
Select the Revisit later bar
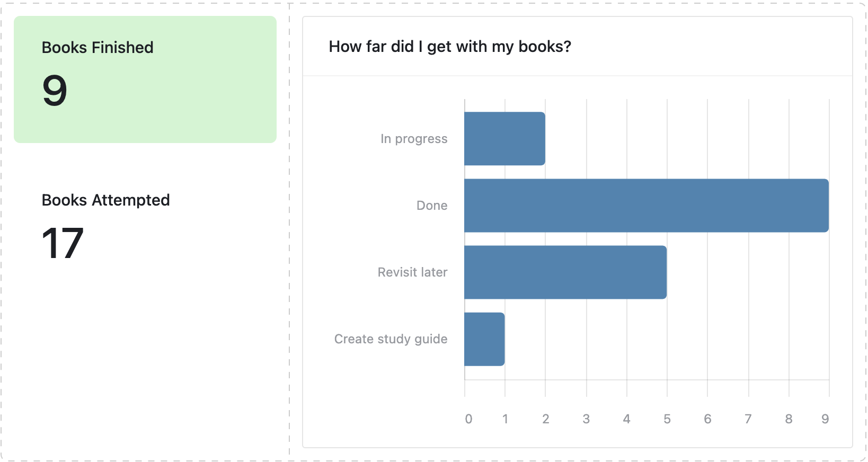coord(565,272)
